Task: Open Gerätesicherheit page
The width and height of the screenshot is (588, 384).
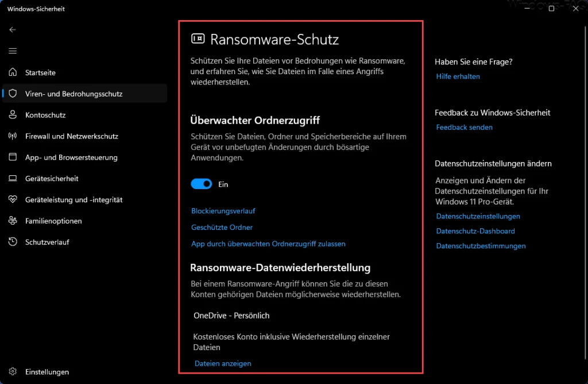Action: coord(52,179)
